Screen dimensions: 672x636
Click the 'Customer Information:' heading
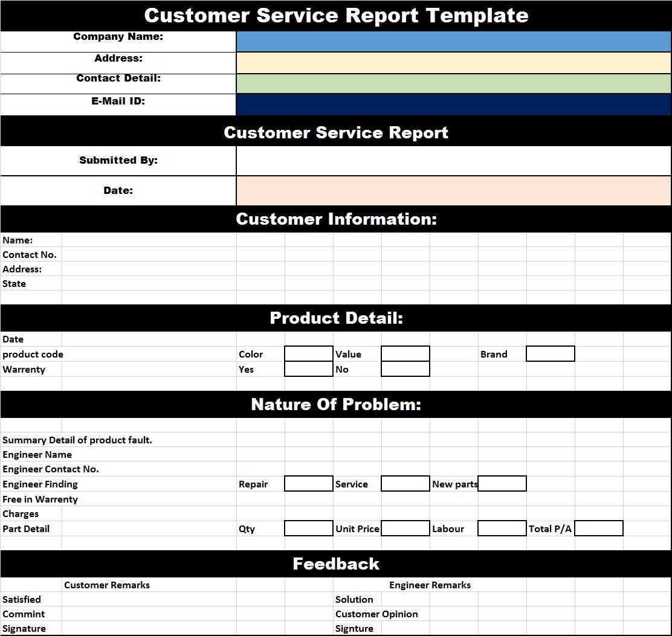click(336, 219)
